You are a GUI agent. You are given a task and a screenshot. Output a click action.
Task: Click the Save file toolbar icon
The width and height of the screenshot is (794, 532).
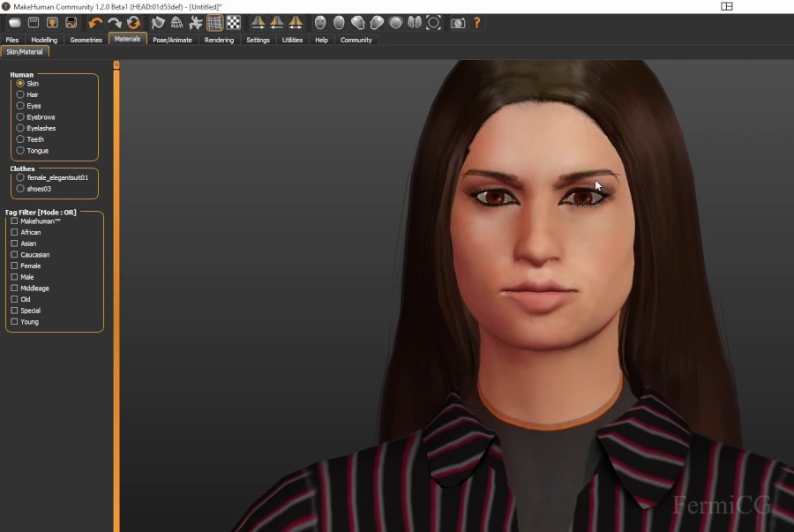(x=34, y=23)
